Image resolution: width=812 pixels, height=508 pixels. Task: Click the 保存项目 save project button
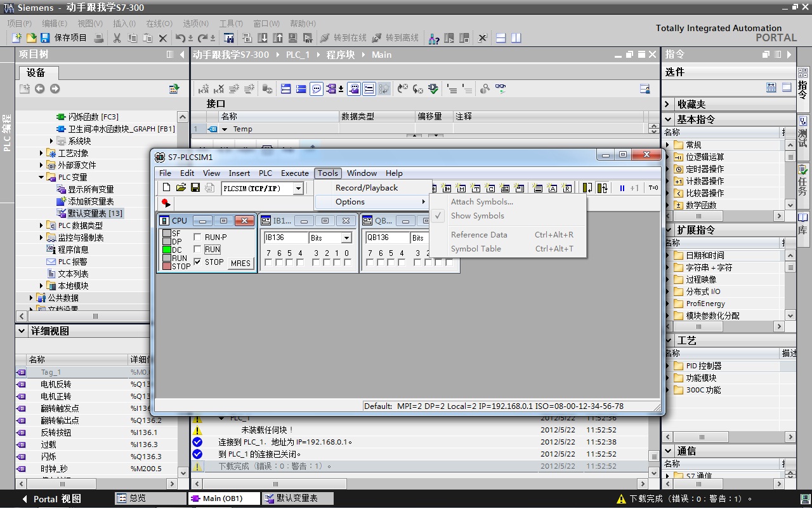[x=63, y=38]
